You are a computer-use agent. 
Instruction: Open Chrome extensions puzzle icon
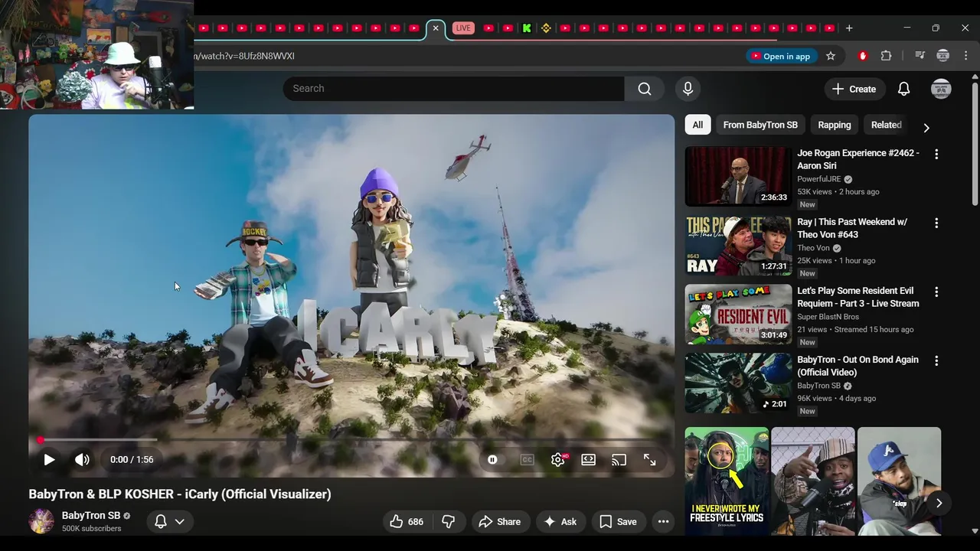(x=887, y=56)
